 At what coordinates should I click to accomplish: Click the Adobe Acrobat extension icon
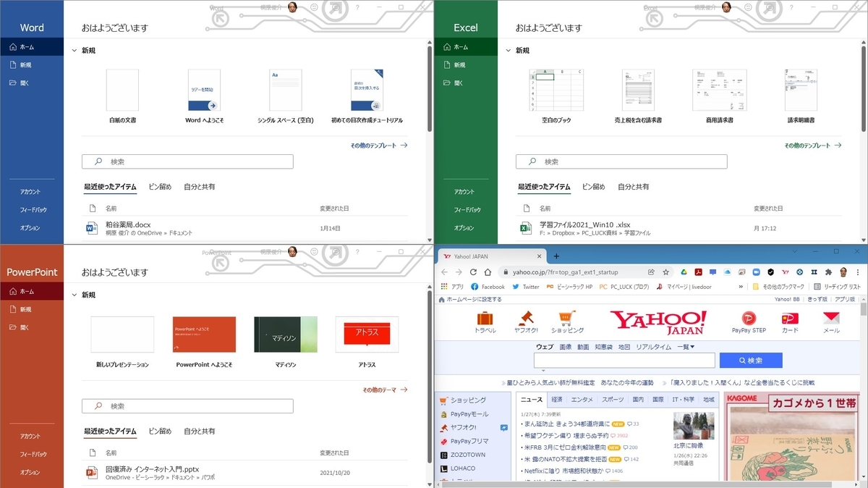click(699, 272)
